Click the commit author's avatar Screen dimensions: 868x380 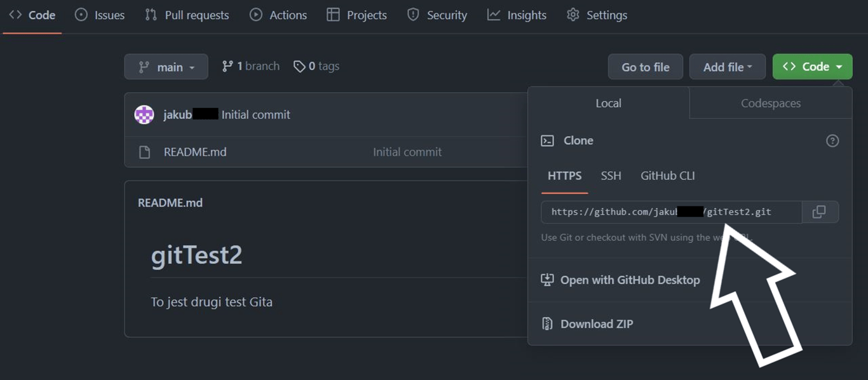144,115
